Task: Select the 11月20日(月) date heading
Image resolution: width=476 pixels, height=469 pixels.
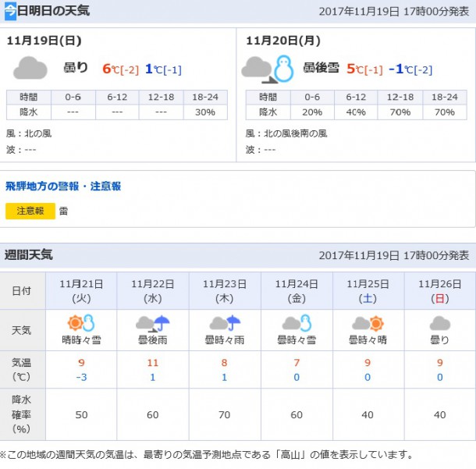Action: 282,41
